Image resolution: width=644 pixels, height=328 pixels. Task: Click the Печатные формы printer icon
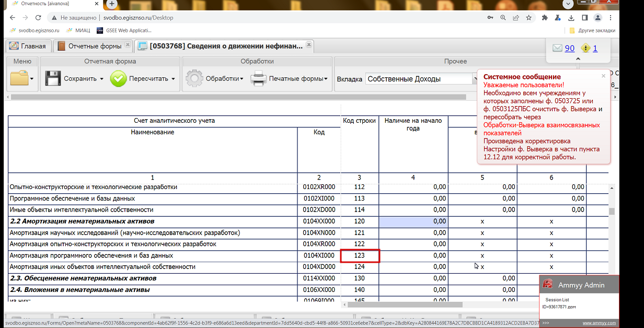pos(258,79)
